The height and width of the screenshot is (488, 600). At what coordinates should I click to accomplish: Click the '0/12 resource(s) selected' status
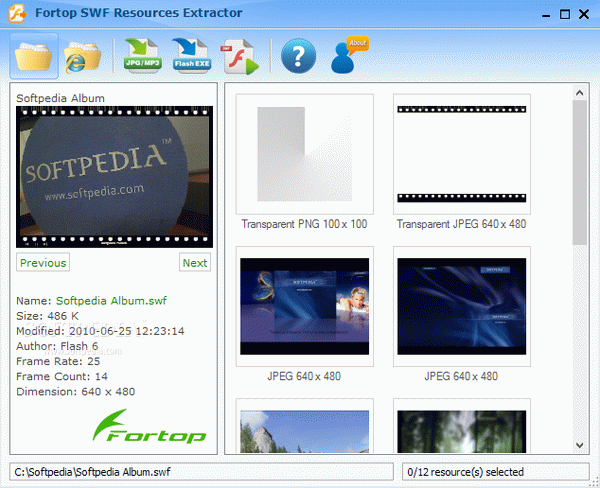click(x=496, y=472)
